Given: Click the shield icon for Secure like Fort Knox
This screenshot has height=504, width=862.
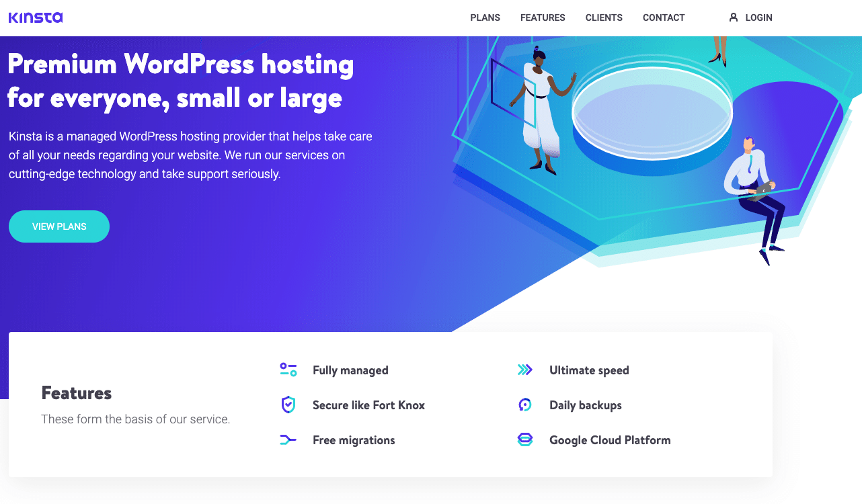Looking at the screenshot, I should 288,405.
